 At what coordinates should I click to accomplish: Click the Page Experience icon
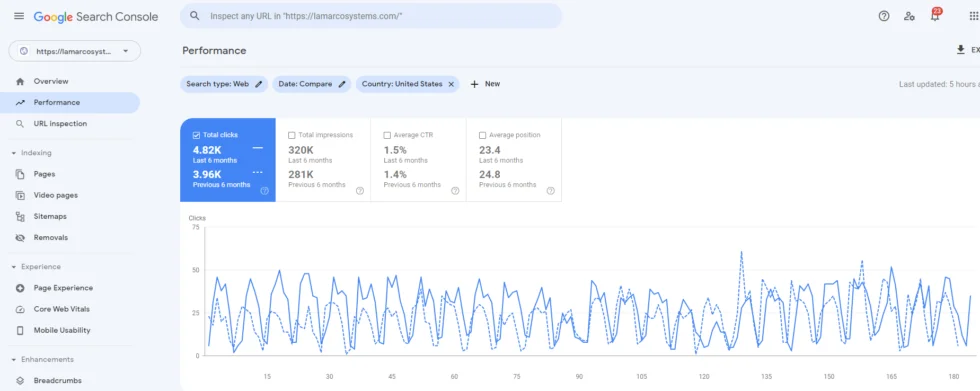[x=20, y=288]
